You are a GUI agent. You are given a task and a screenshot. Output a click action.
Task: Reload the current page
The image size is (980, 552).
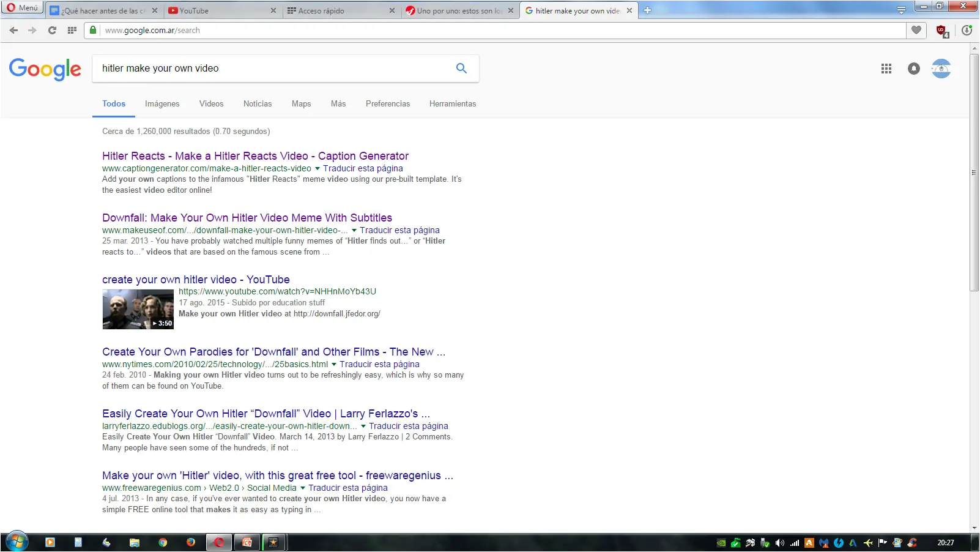click(53, 30)
